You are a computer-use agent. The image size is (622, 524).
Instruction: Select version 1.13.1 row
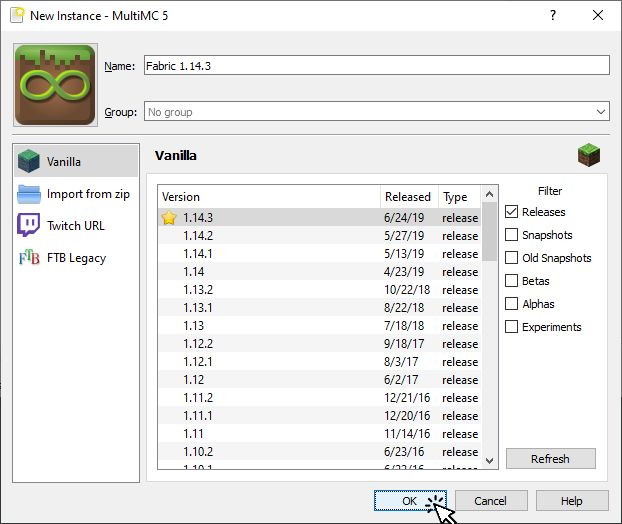pos(319,307)
